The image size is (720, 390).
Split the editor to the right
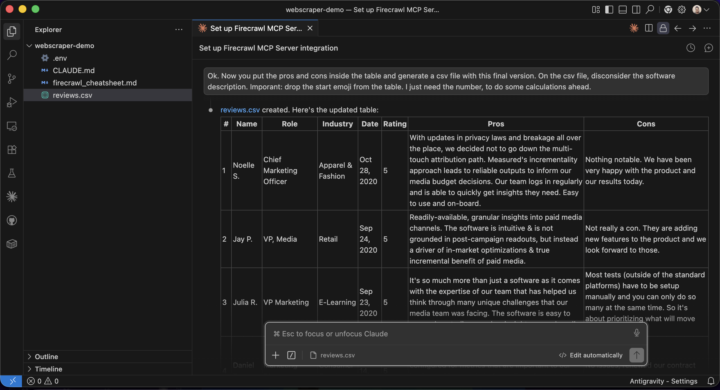click(649, 28)
